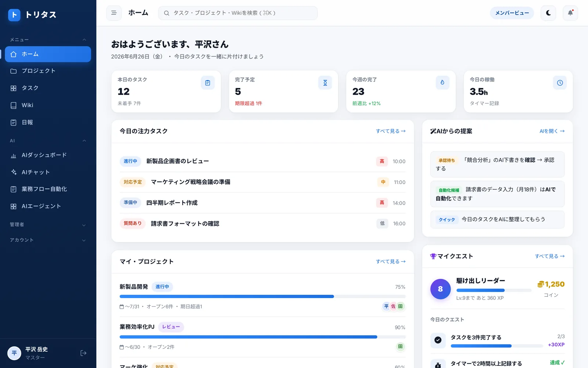Click the トリタス logo icon
This screenshot has height=368, width=588.
pyautogui.click(x=14, y=15)
